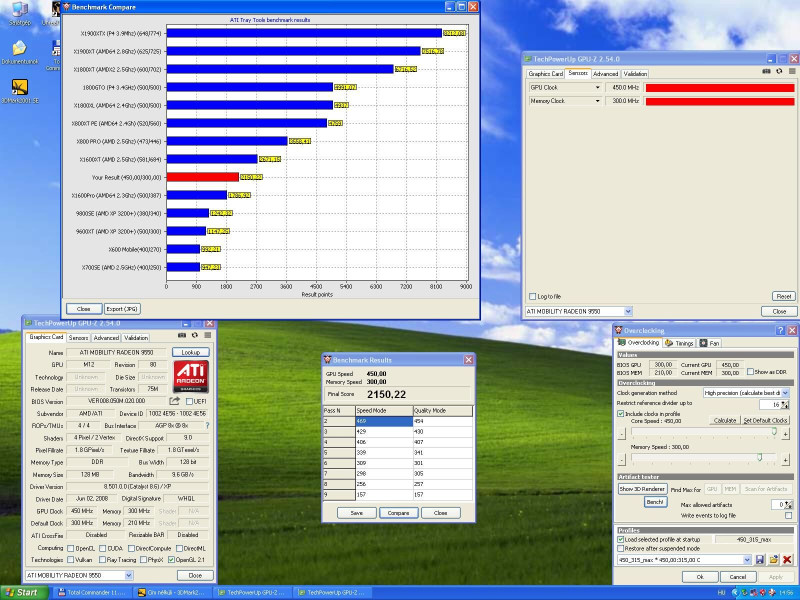Delete profile with red X icon in Overclocking
The width and height of the screenshot is (800, 600).
787,560
